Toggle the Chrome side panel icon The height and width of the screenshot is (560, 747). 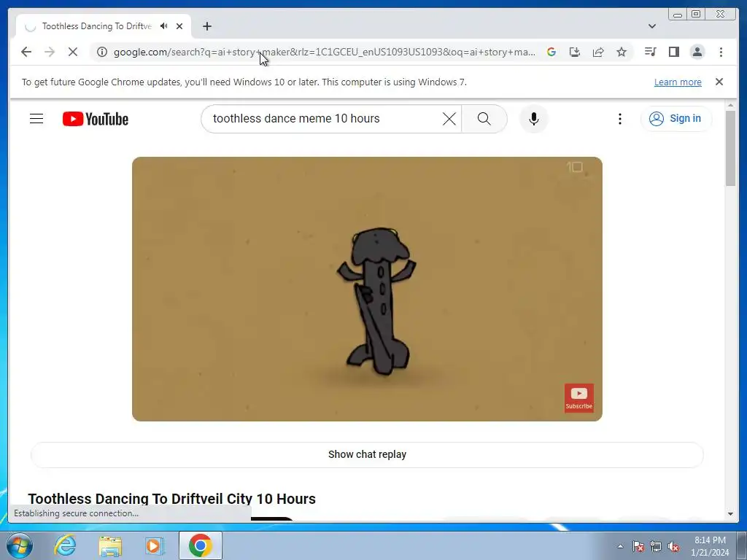pyautogui.click(x=673, y=52)
